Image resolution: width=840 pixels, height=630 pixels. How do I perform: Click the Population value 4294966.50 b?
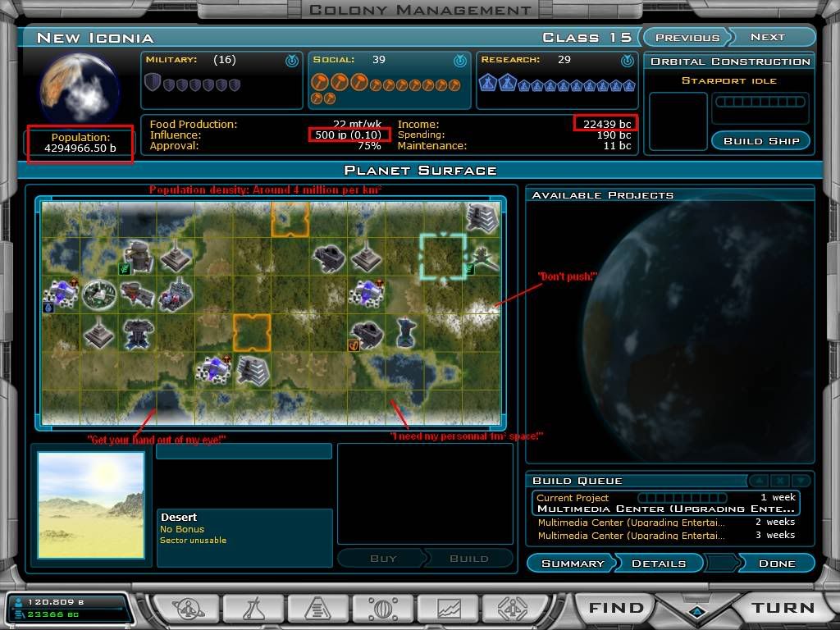pyautogui.click(x=80, y=148)
